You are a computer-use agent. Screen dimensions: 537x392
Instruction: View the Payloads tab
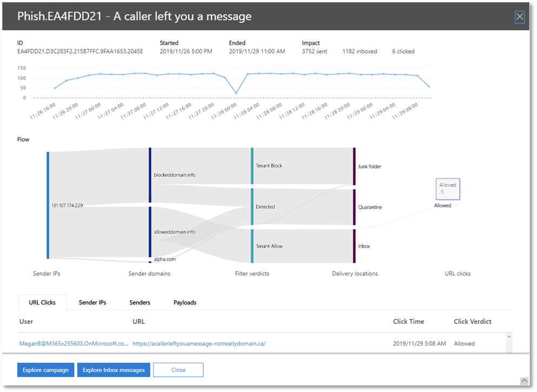[184, 302]
